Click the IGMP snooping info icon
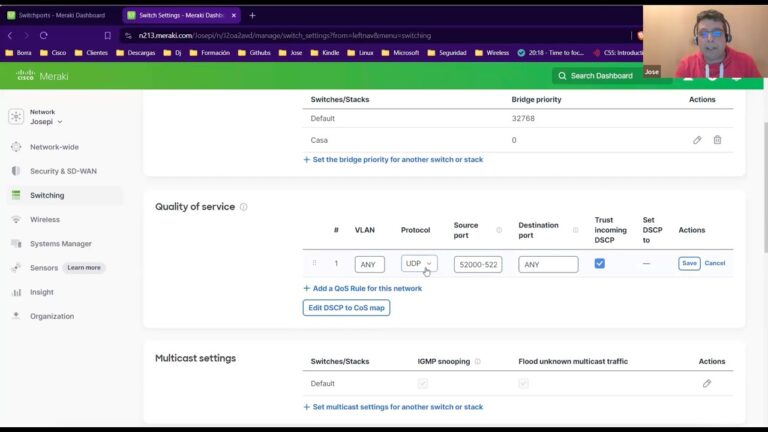 click(x=478, y=361)
